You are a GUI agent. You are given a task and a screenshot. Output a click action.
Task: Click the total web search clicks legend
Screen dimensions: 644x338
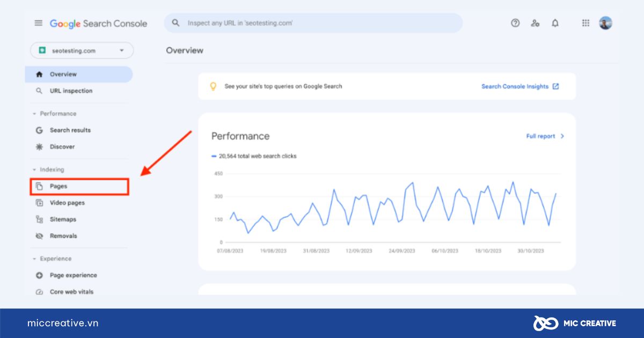click(x=254, y=156)
